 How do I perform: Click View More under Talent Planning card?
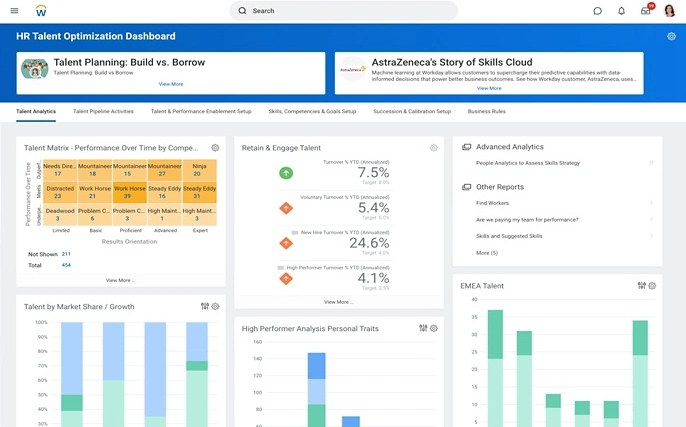click(x=171, y=84)
